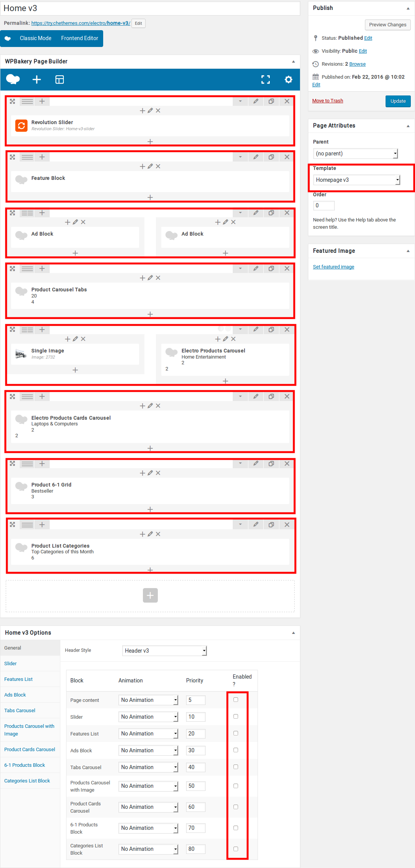
Task: Clone the Product Carousel Tabs row
Action: [x=271, y=268]
